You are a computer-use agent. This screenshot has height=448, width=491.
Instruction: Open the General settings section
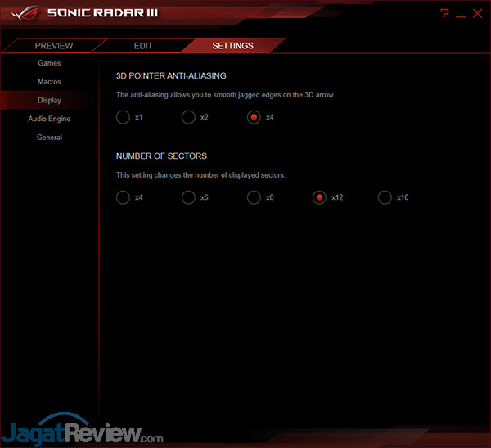[49, 138]
